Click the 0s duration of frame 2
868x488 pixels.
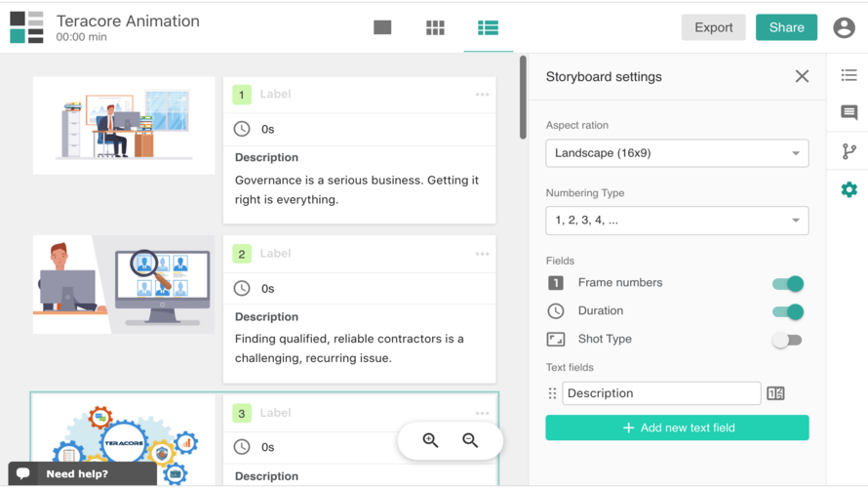(x=268, y=289)
